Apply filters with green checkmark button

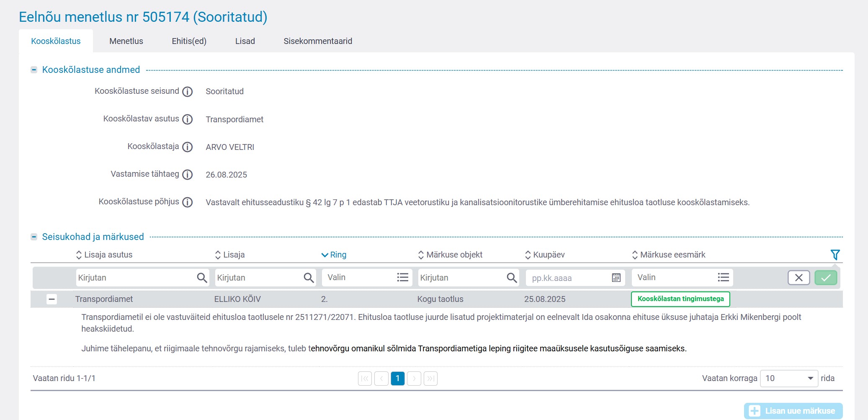coord(825,278)
